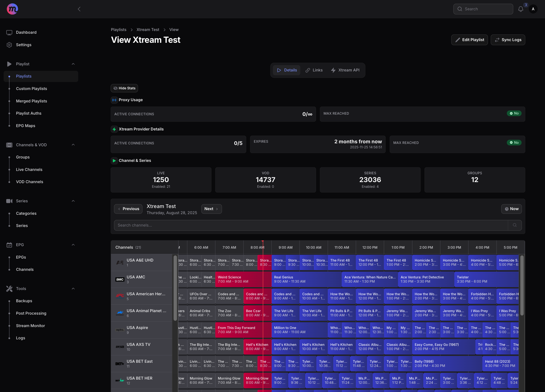Switch to the Xtream API tab

pyautogui.click(x=345, y=70)
